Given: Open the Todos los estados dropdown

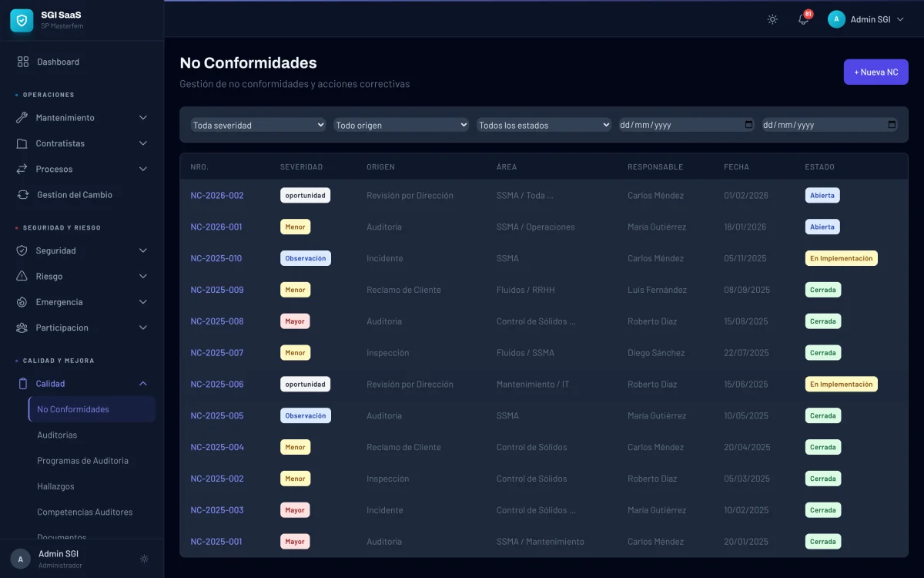Looking at the screenshot, I should 544,125.
